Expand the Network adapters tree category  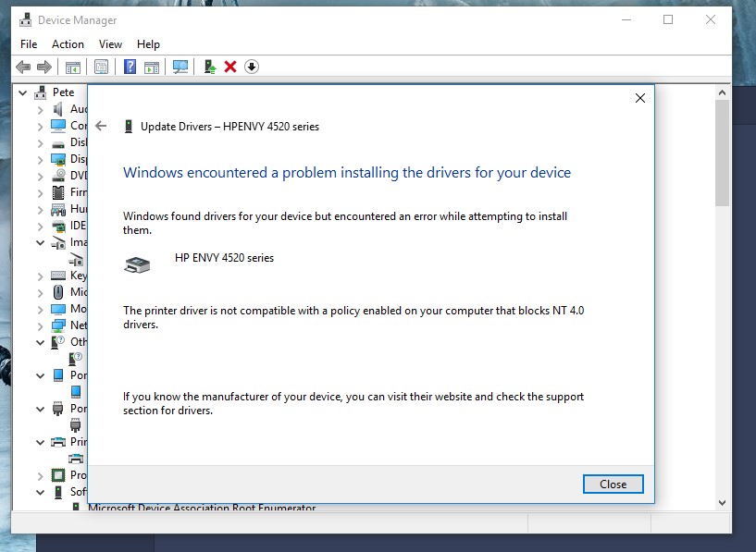pyautogui.click(x=41, y=326)
